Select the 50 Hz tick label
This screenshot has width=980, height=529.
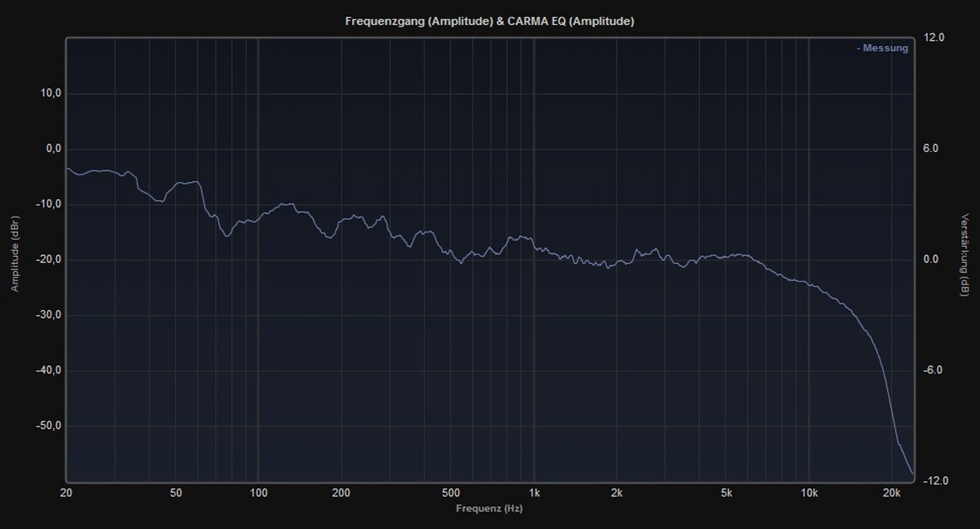pos(176,493)
